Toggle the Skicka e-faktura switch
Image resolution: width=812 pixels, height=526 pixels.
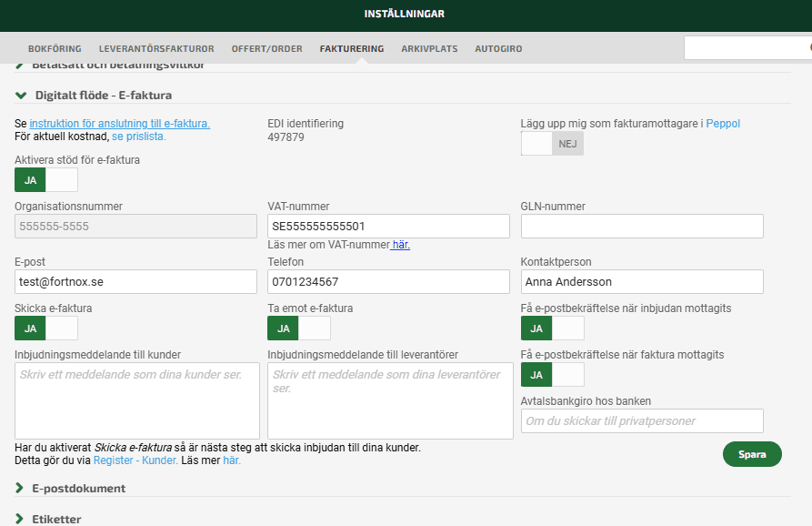tap(46, 329)
